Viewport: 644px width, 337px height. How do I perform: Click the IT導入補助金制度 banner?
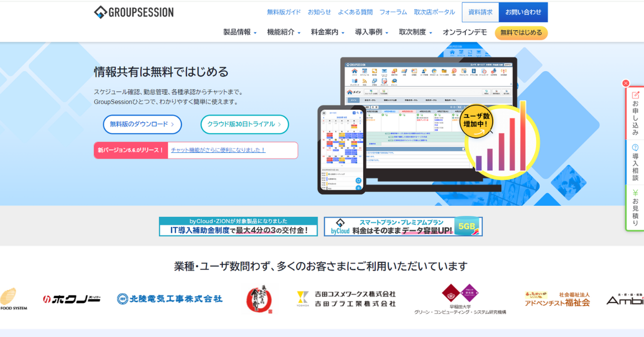[238, 226]
